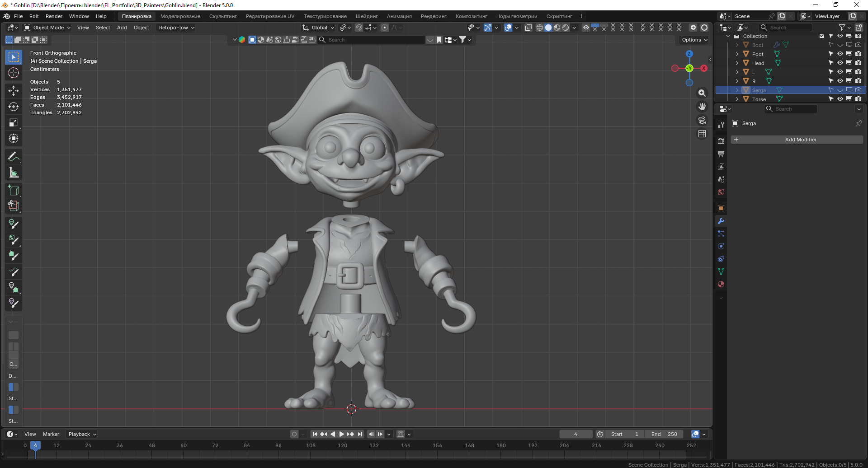Screen dimensions: 868x468
Task: Hide the Head object in viewport
Action: click(x=840, y=63)
